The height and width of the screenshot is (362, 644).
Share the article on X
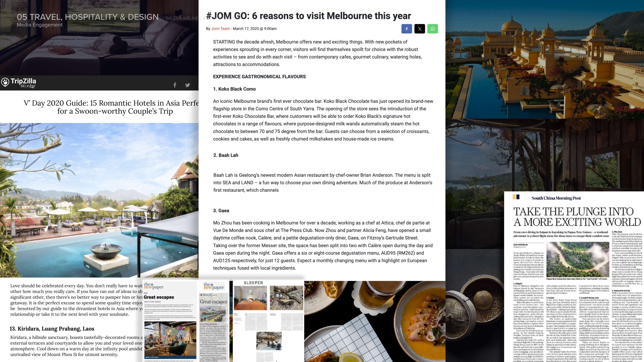419,29
